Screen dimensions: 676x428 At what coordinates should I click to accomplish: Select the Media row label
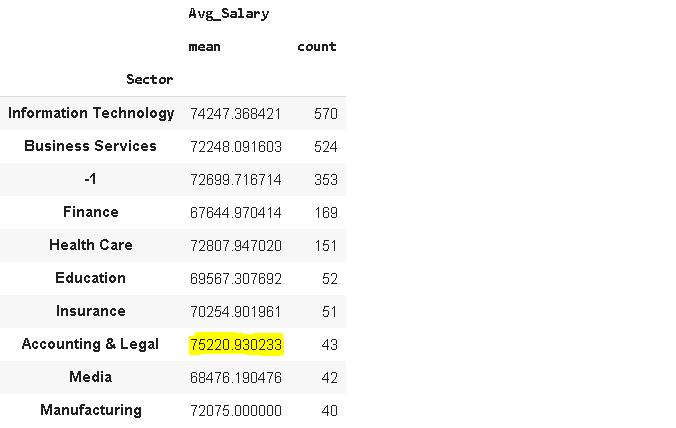tap(91, 377)
